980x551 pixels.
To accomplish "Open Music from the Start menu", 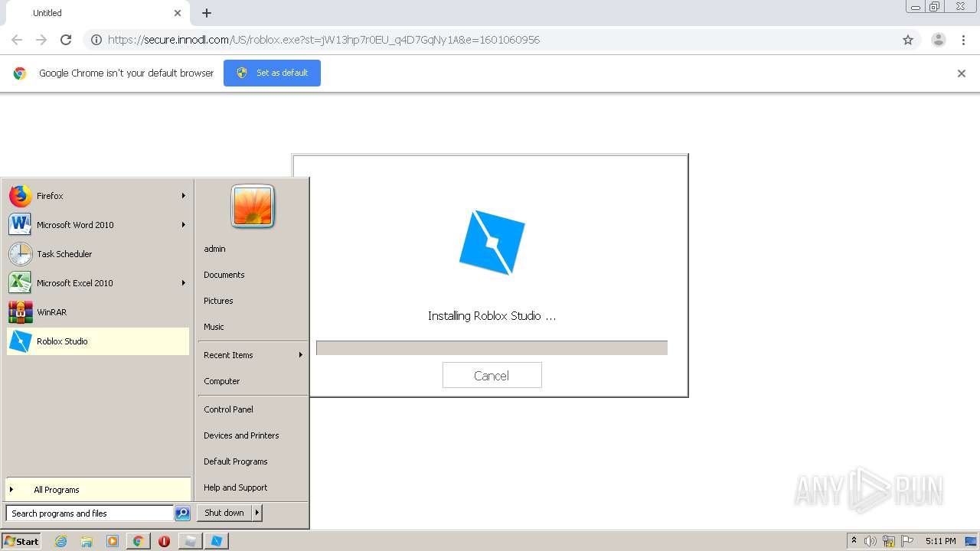I will click(253, 327).
